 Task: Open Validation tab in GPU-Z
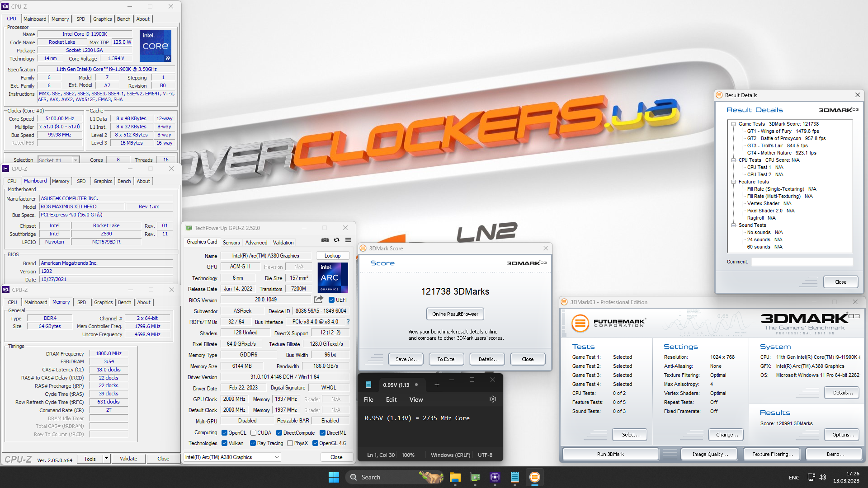click(x=283, y=242)
